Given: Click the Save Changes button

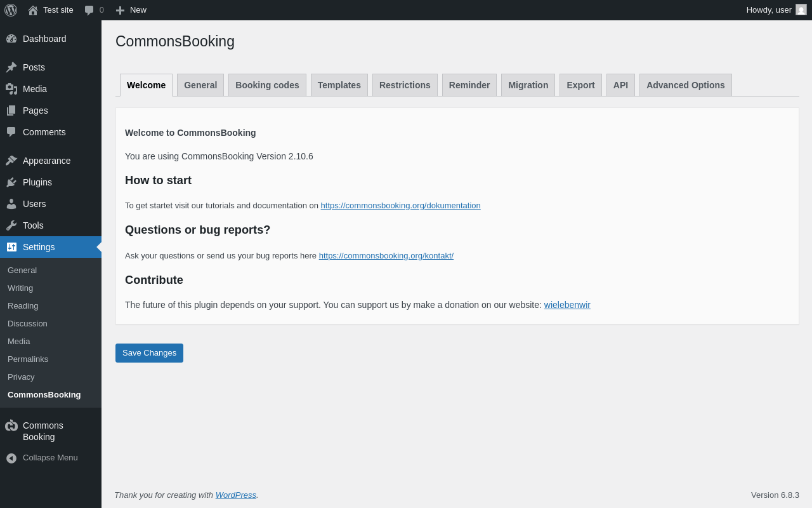Looking at the screenshot, I should click(149, 353).
